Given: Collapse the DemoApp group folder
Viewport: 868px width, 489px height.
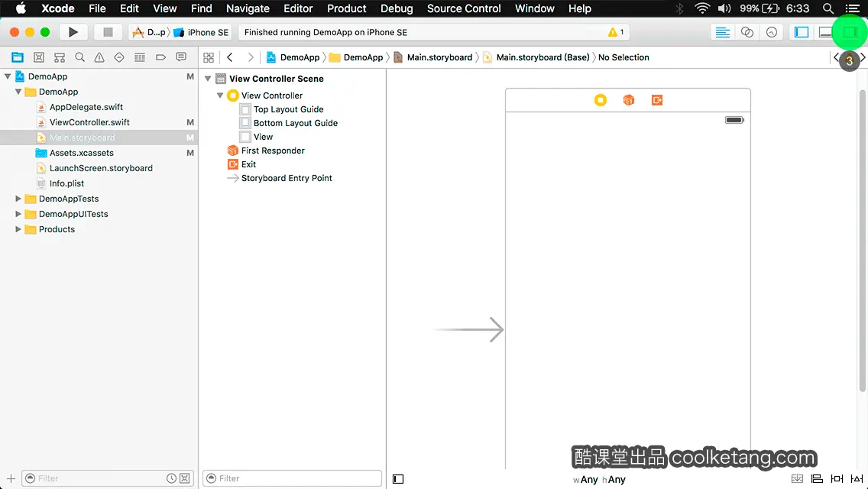Looking at the screenshot, I should point(18,92).
